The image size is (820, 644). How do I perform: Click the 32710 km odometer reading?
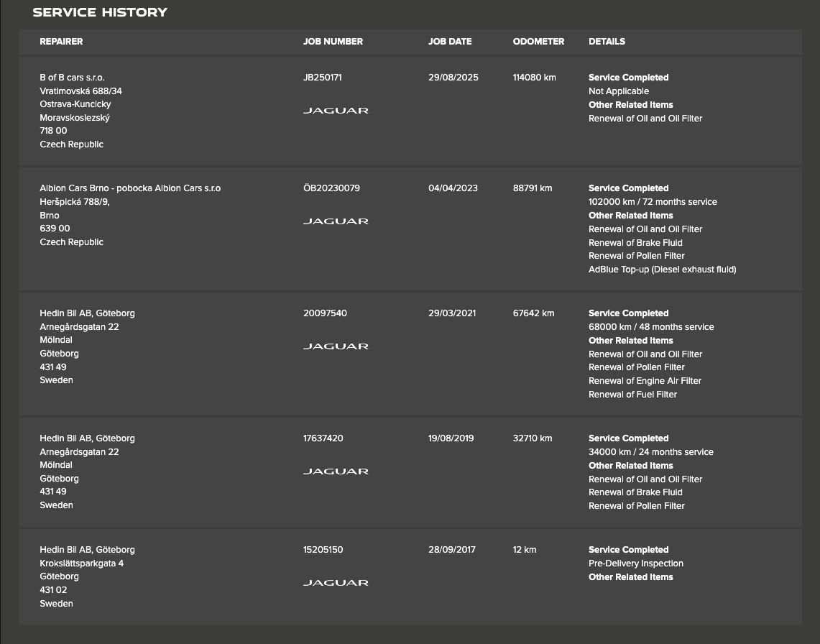pyautogui.click(x=533, y=438)
